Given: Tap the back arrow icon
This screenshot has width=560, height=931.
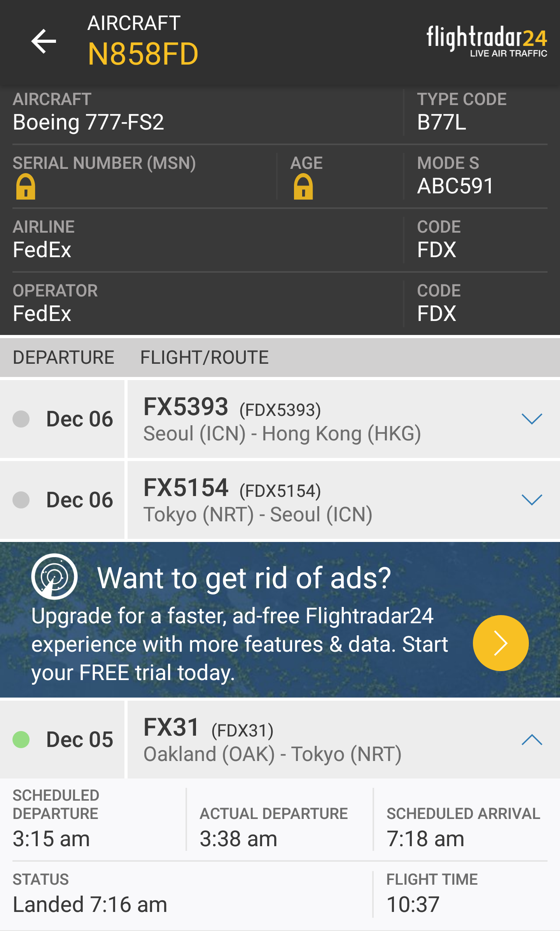Looking at the screenshot, I should (44, 41).
